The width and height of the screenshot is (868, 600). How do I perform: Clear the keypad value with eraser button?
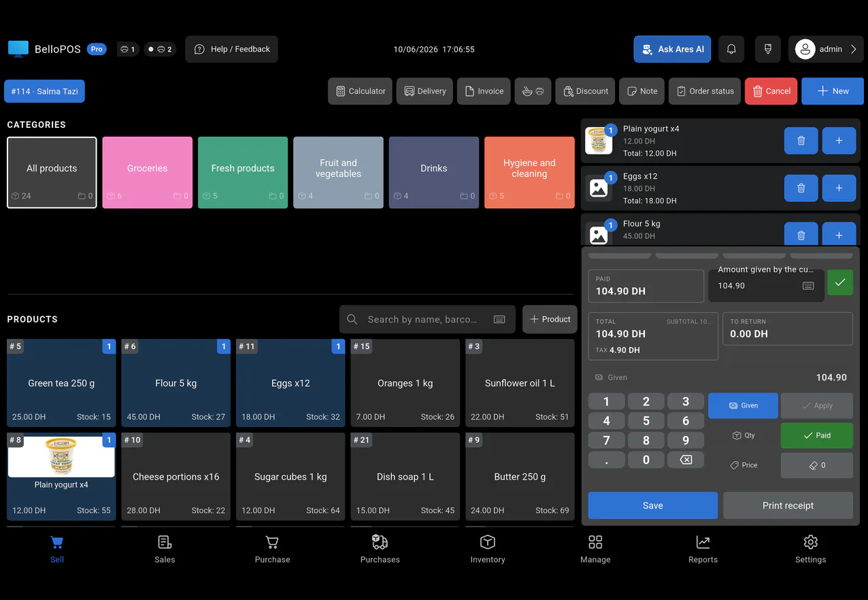click(816, 465)
